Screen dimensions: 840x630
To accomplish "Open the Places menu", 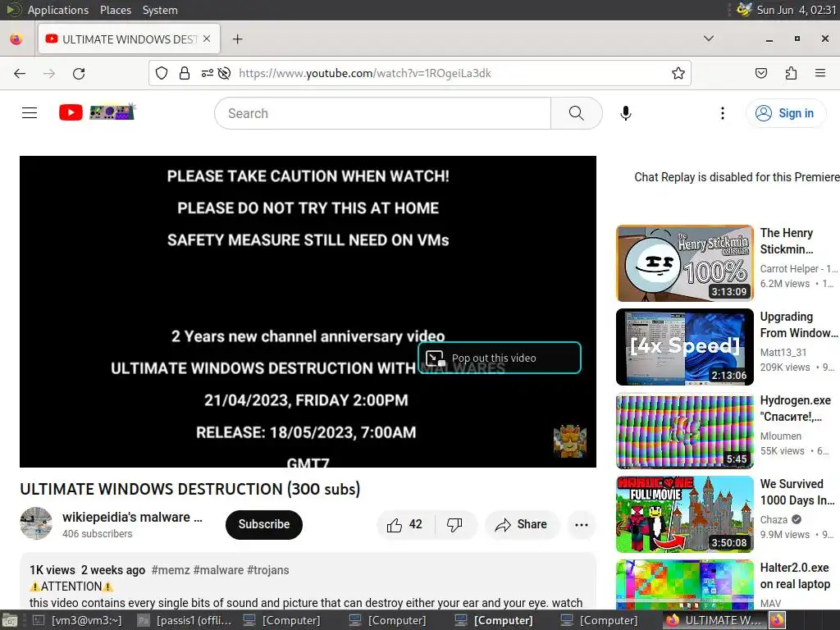I will click(115, 10).
